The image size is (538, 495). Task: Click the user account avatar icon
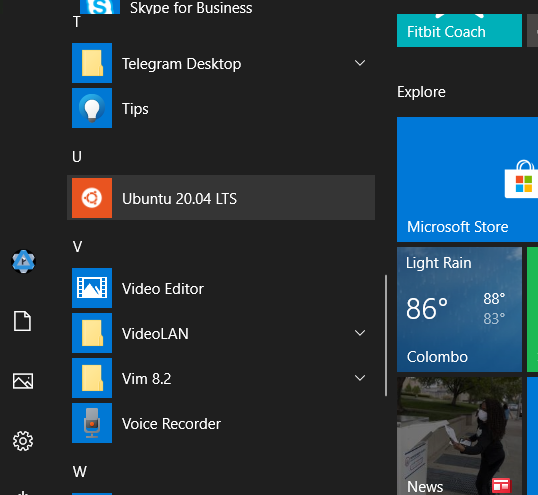[x=23, y=261]
